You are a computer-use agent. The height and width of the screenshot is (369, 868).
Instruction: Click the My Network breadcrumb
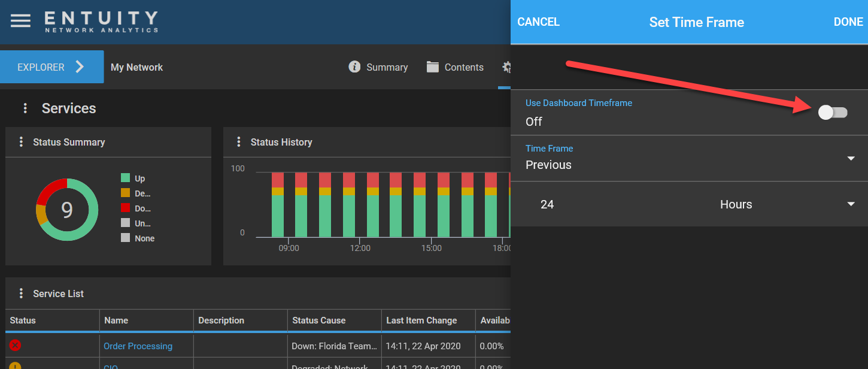[136, 67]
